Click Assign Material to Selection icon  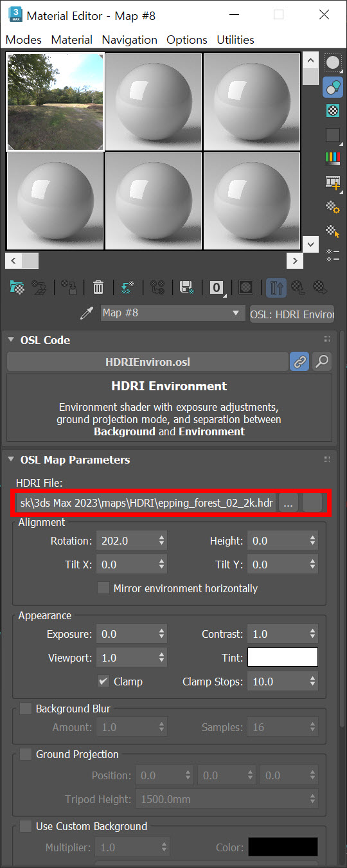coord(69,287)
